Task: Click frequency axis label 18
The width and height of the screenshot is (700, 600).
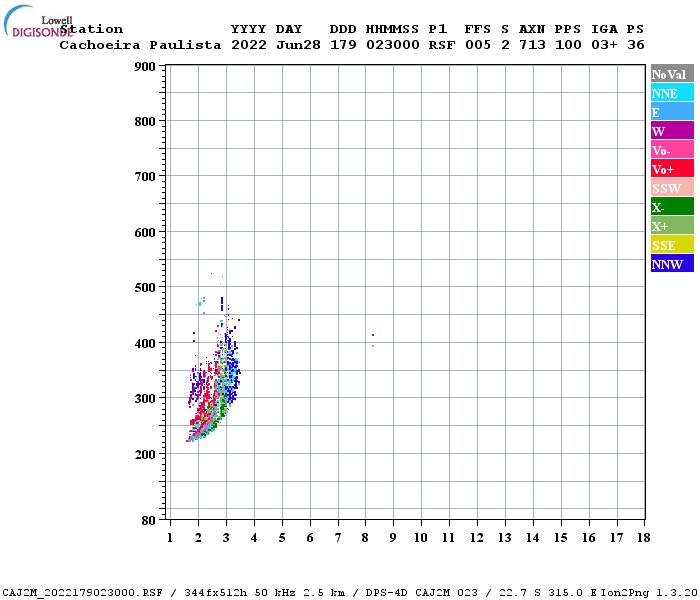Action: 644,538
